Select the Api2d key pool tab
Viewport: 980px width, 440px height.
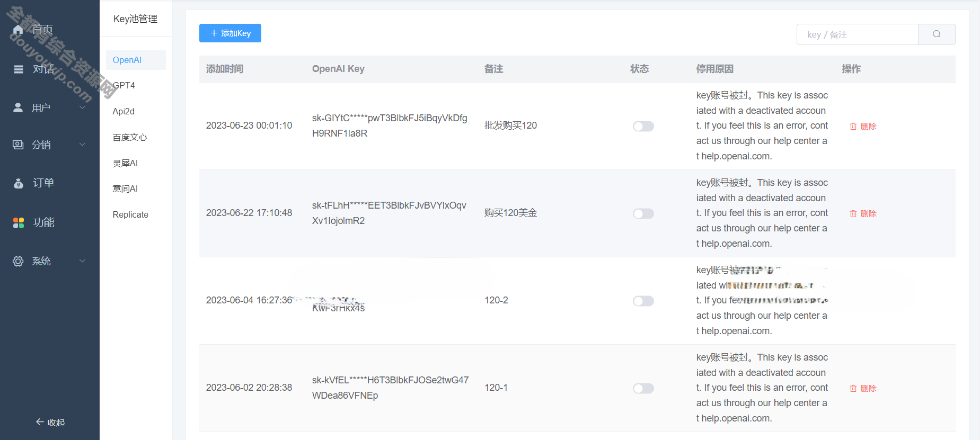(123, 111)
